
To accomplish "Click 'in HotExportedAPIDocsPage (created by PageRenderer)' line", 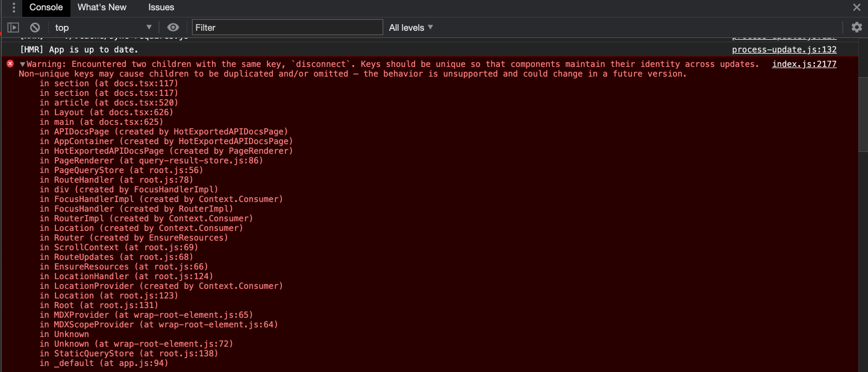I will [x=166, y=151].
